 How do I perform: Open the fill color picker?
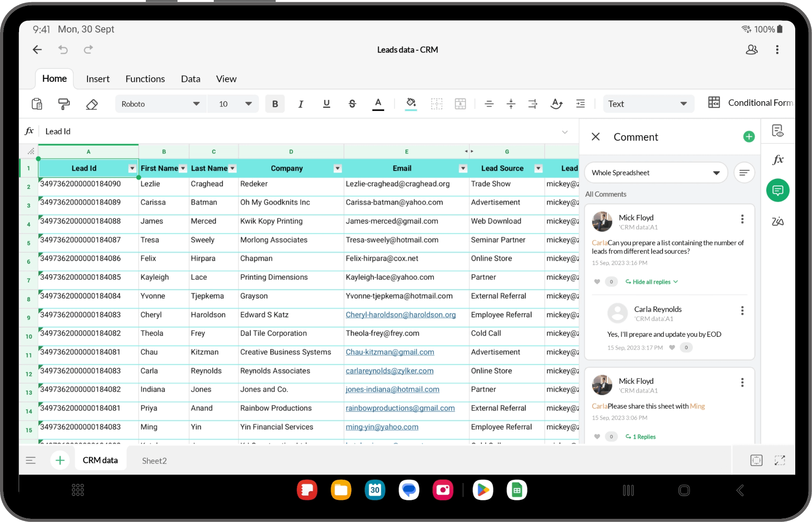(411, 104)
